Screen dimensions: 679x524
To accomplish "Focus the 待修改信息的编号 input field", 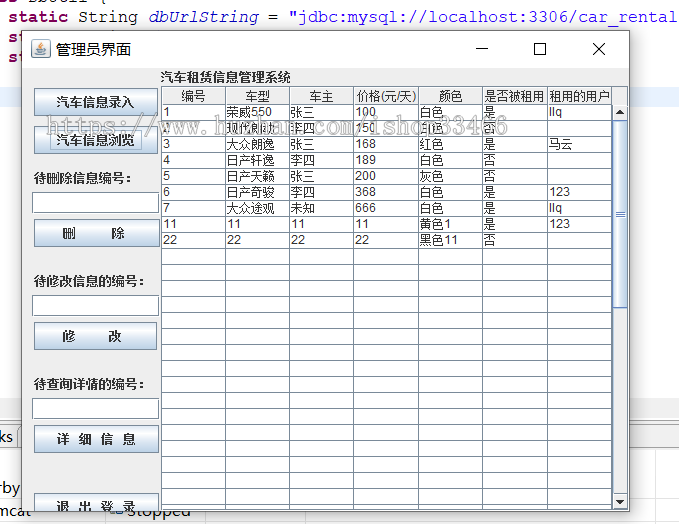I will pos(95,305).
